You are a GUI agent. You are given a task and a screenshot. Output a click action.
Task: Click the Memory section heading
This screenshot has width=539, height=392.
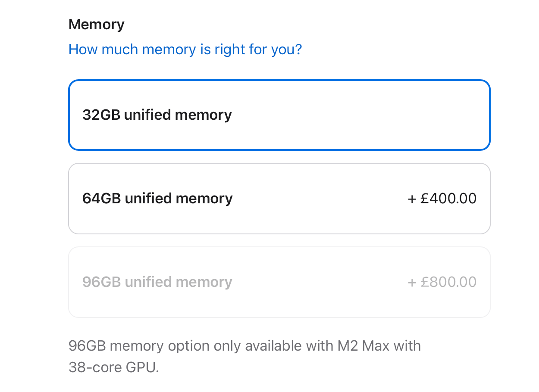coord(96,24)
